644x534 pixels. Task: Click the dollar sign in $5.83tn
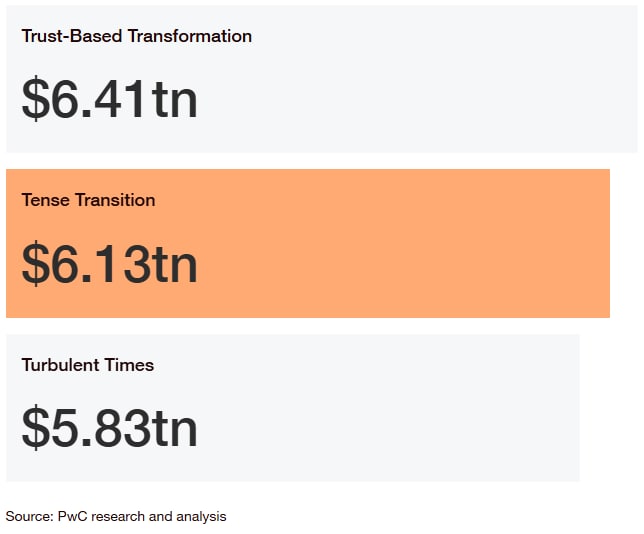(35, 428)
